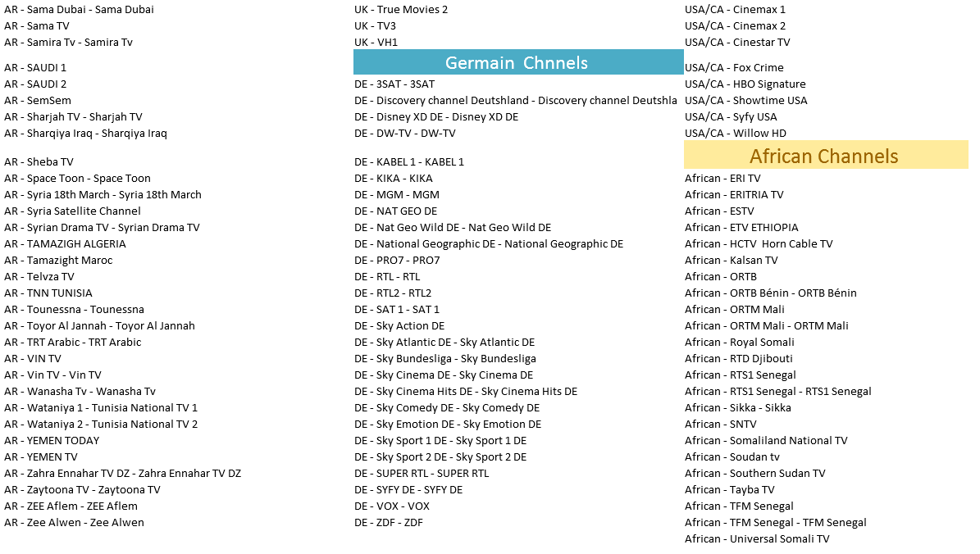Select 'UK - True Movies 2' entry

[x=401, y=9]
